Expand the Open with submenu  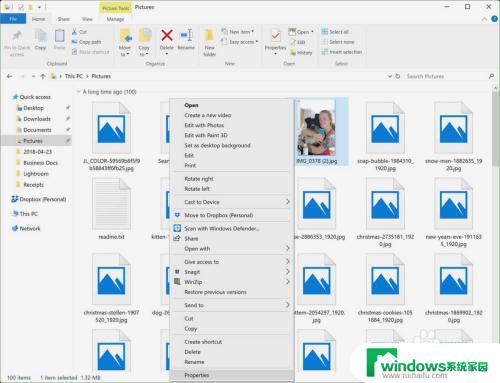tap(287, 249)
